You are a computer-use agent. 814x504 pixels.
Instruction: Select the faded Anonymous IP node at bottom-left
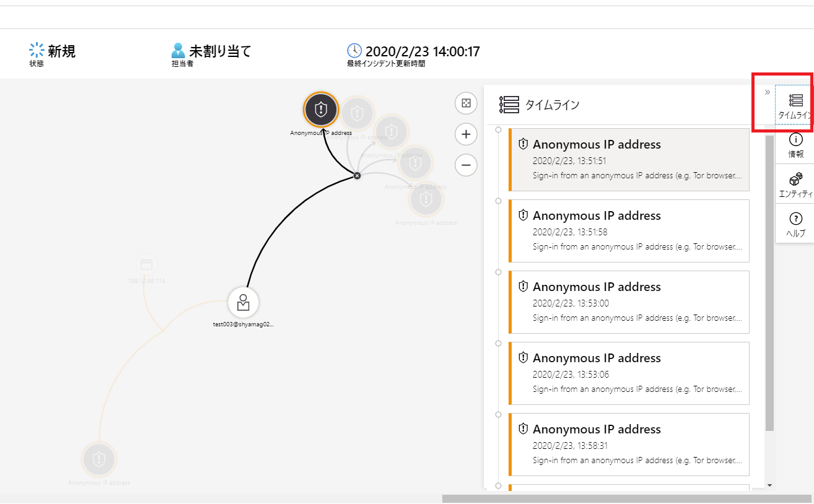[x=99, y=459]
